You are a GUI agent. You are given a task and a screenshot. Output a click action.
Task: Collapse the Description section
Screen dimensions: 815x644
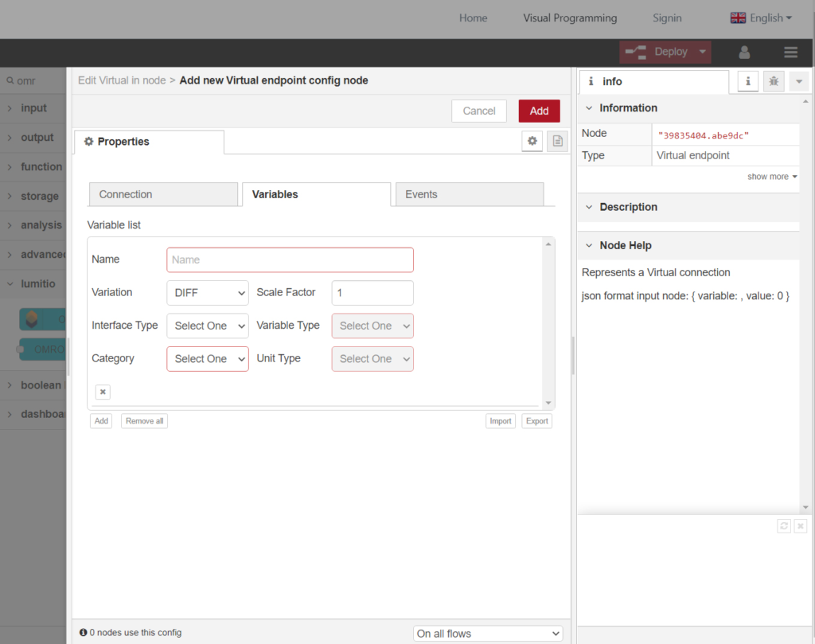point(688,207)
